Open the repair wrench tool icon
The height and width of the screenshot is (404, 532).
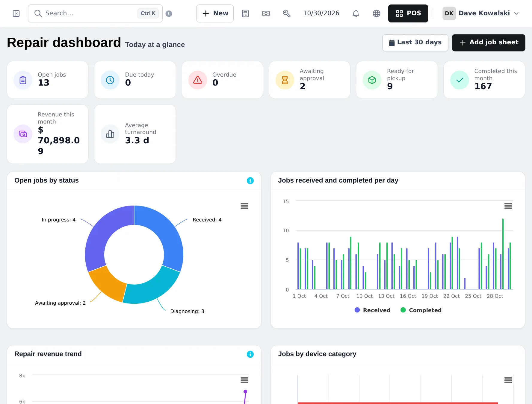(x=287, y=13)
